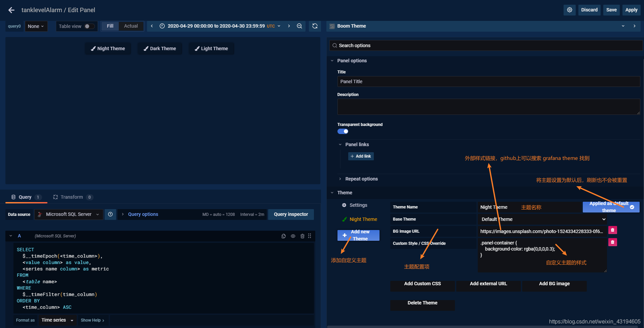This screenshot has height=328, width=644.
Task: Click the Settings gear in the Theme section
Action: 344,205
